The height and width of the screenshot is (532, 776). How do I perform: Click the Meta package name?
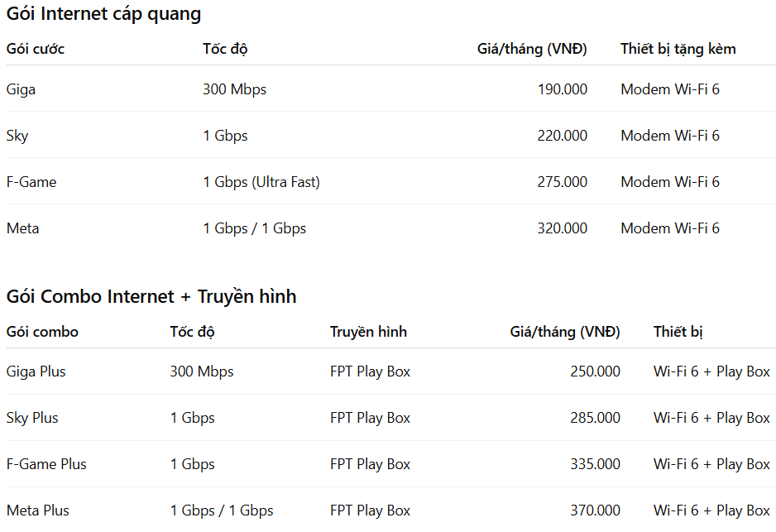[23, 228]
